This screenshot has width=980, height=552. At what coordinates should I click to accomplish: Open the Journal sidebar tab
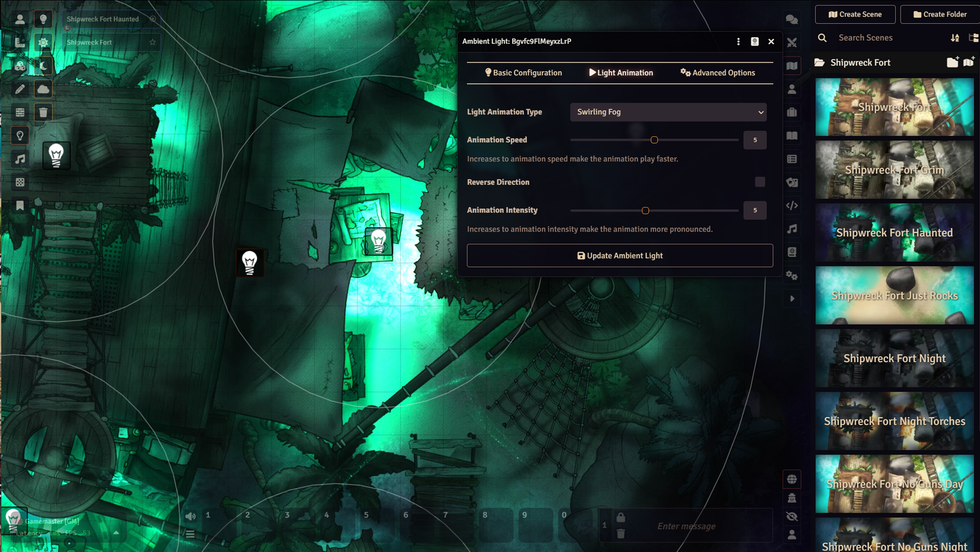(x=791, y=136)
